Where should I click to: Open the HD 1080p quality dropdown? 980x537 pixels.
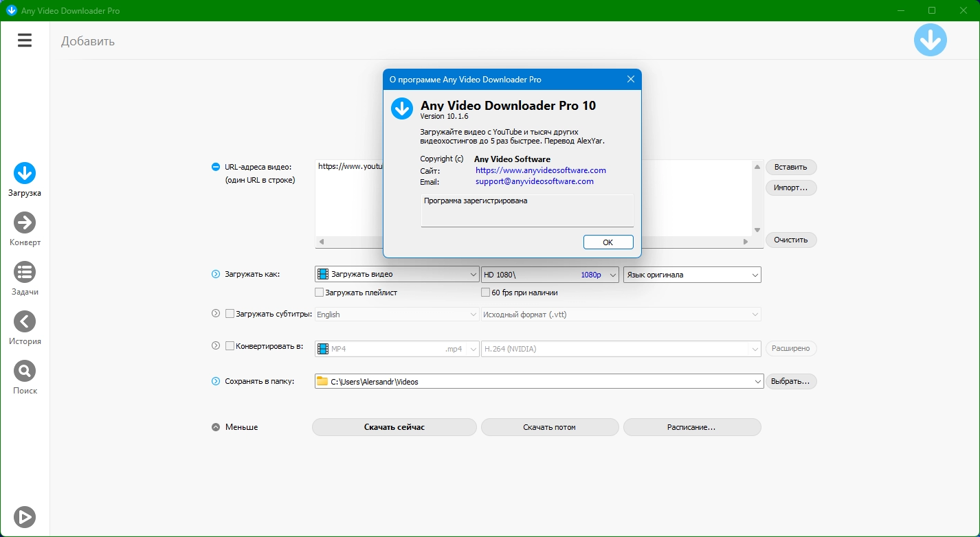pyautogui.click(x=550, y=274)
